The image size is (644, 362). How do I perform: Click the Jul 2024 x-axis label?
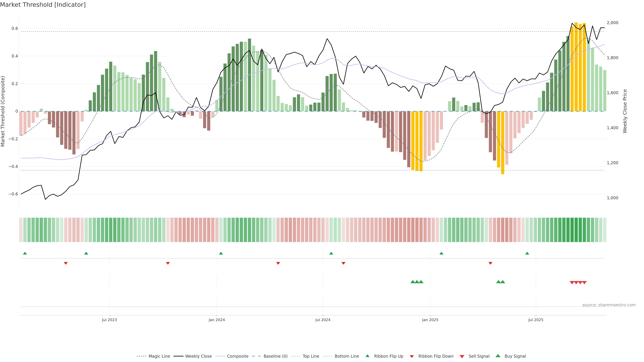323,320
